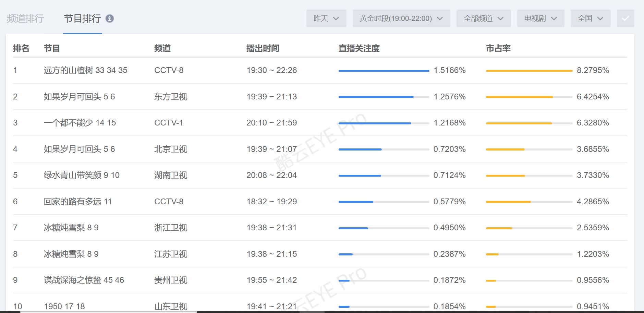Click the 江苏卫视 channel cell
644x313 pixels.
click(x=171, y=254)
